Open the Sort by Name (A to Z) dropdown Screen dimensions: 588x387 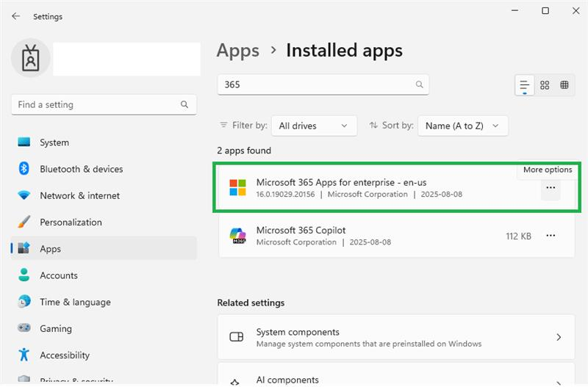coord(463,126)
